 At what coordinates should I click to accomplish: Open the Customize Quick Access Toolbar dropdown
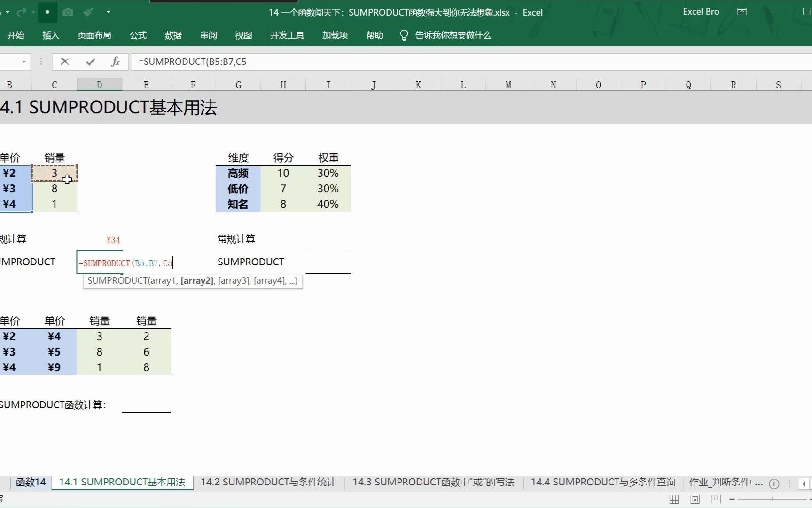tap(109, 12)
